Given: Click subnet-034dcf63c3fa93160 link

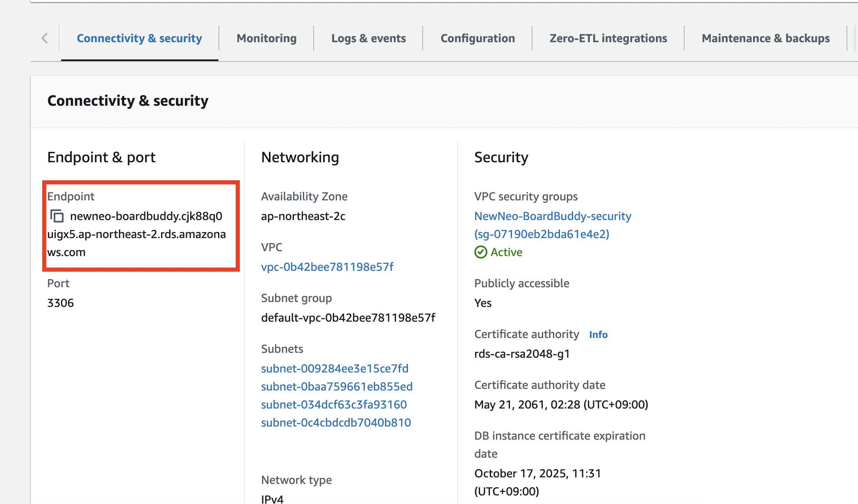Looking at the screenshot, I should pyautogui.click(x=334, y=404).
